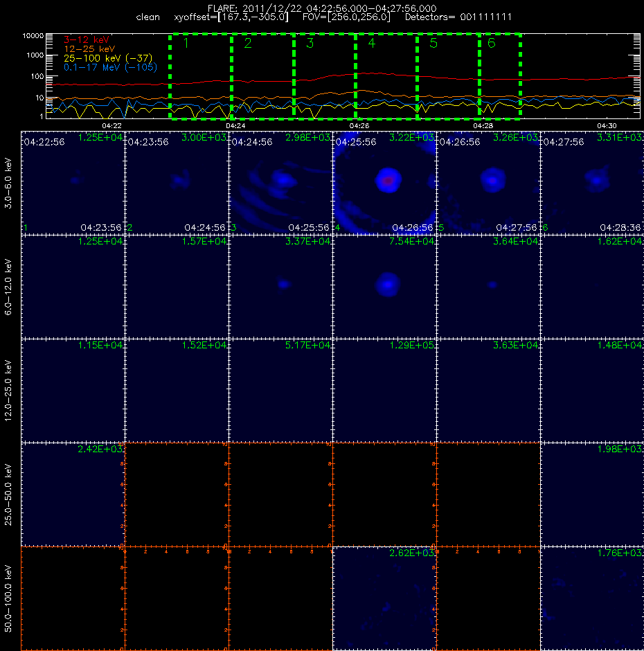Click the yellow '25-100 keV (-37)' legend entry
This screenshot has height=651, width=644.
pyautogui.click(x=108, y=58)
